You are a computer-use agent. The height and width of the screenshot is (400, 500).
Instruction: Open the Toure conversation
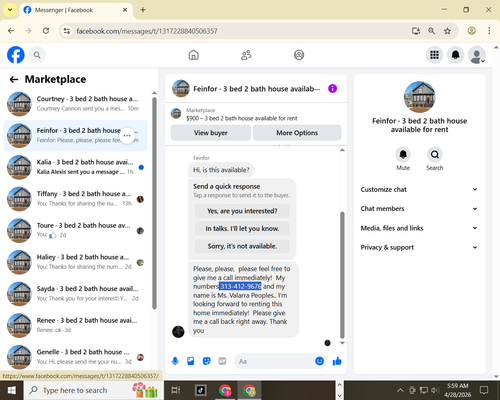(75, 231)
